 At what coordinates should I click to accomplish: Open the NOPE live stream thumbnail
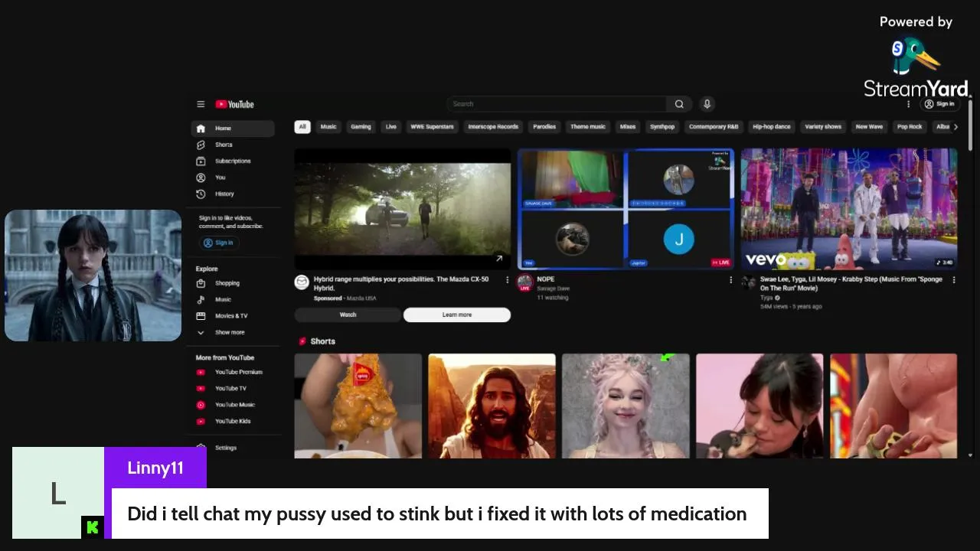click(x=626, y=209)
